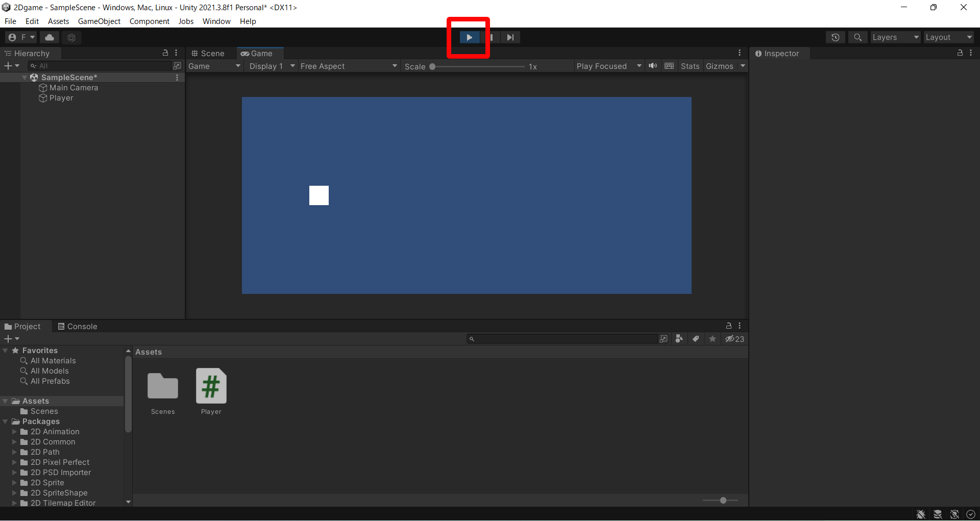Open the GameObject menu
The height and width of the screenshot is (521, 980).
click(99, 21)
